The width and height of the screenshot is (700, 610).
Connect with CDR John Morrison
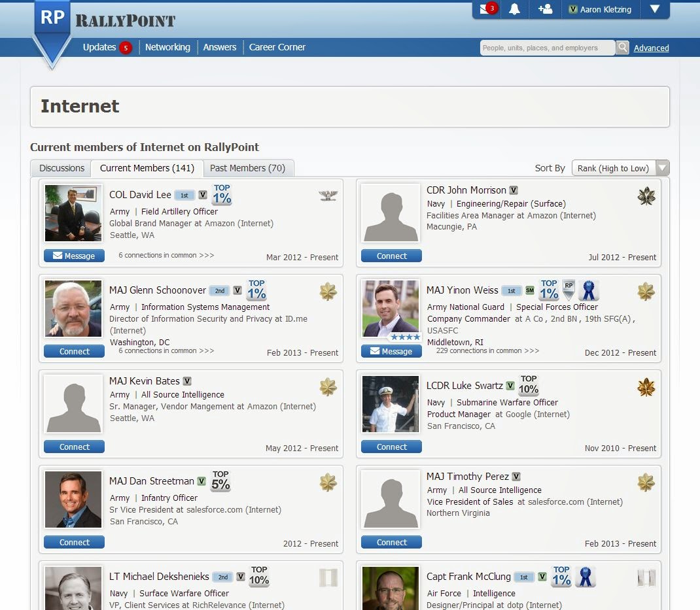point(391,256)
